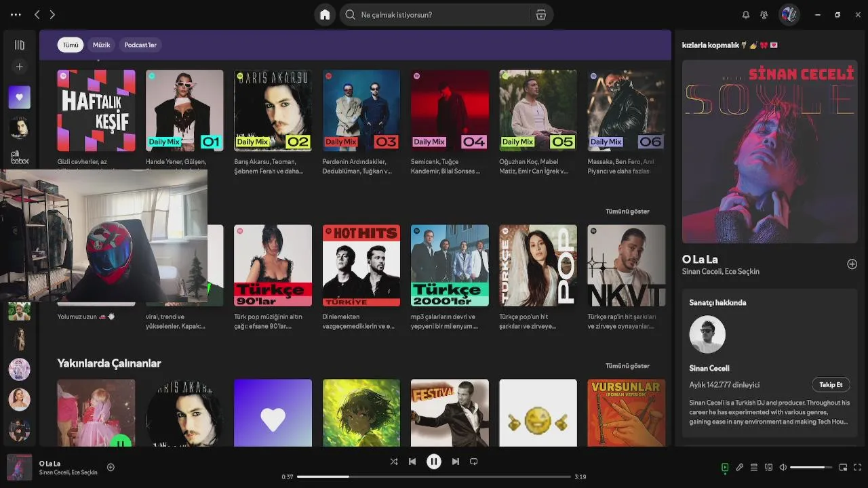
Task: Open kızlarla kopmalık playlist title
Action: 730,45
